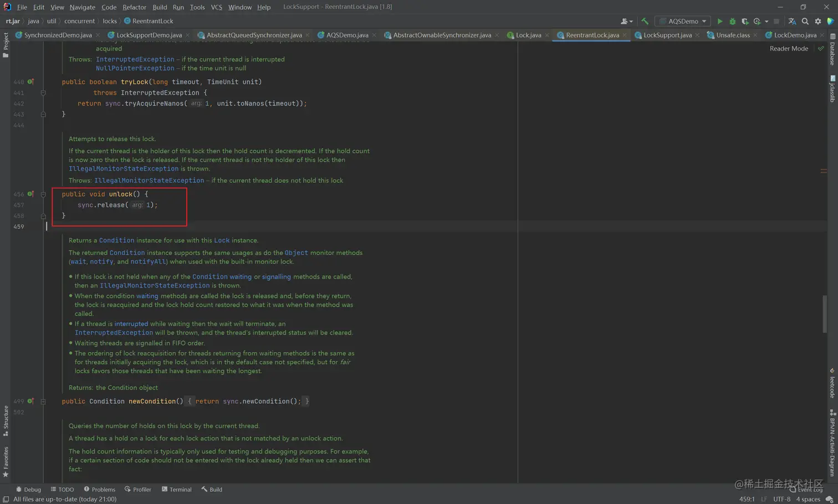
Task: Click the colorful plugin icon at toolbar end
Action: pyautogui.click(x=830, y=21)
